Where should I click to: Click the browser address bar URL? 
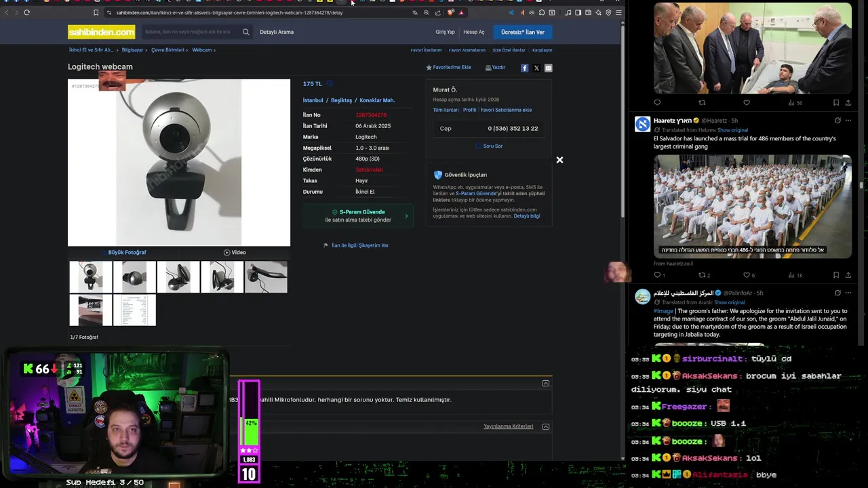[x=229, y=12]
